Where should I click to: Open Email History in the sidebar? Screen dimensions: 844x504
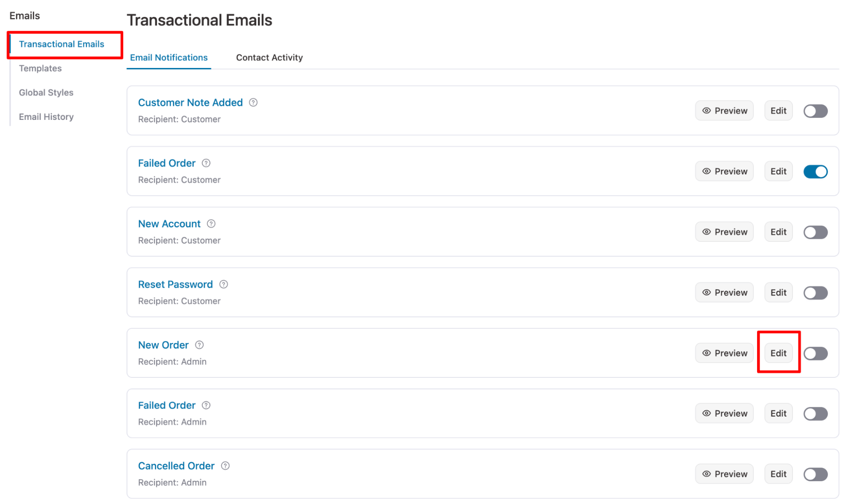click(46, 117)
